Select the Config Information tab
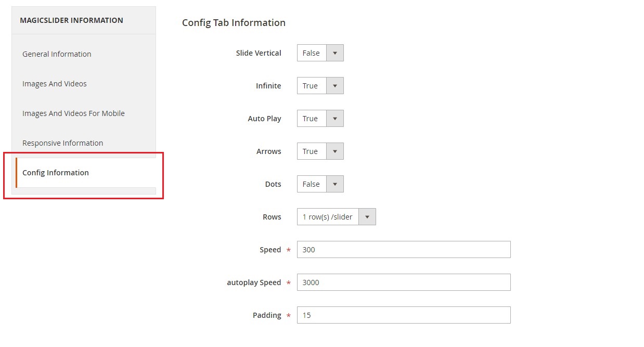The height and width of the screenshot is (347, 644). click(x=56, y=173)
